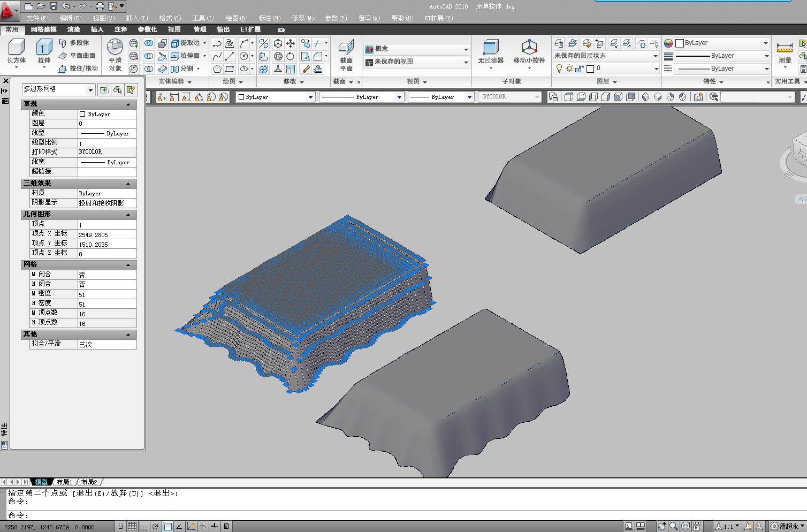
Task: Click the 顶点 X 坐标 value field
Action: point(107,235)
